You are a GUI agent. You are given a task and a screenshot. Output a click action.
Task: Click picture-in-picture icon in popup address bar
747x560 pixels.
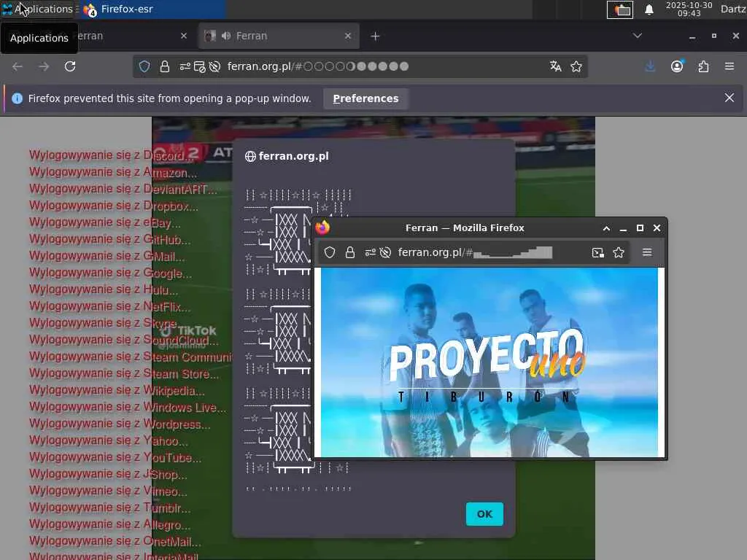coord(598,252)
